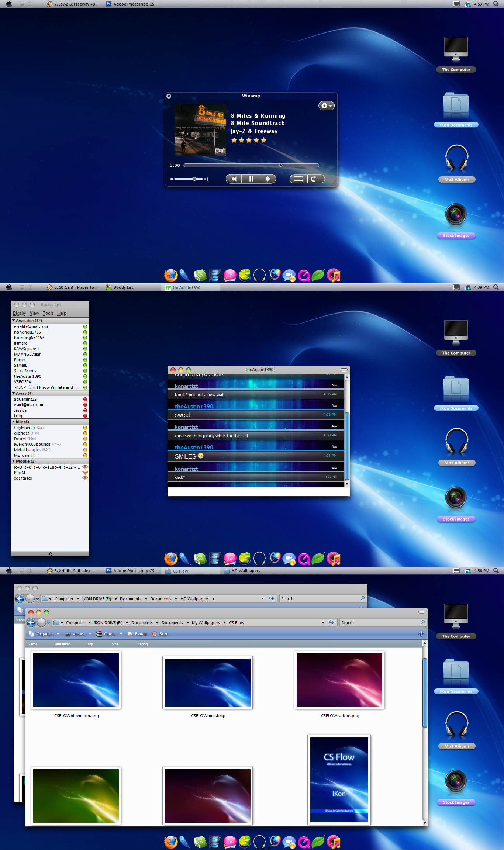Image resolution: width=504 pixels, height=850 pixels.
Task: Click the E-mail toolbar button
Action: [137, 634]
